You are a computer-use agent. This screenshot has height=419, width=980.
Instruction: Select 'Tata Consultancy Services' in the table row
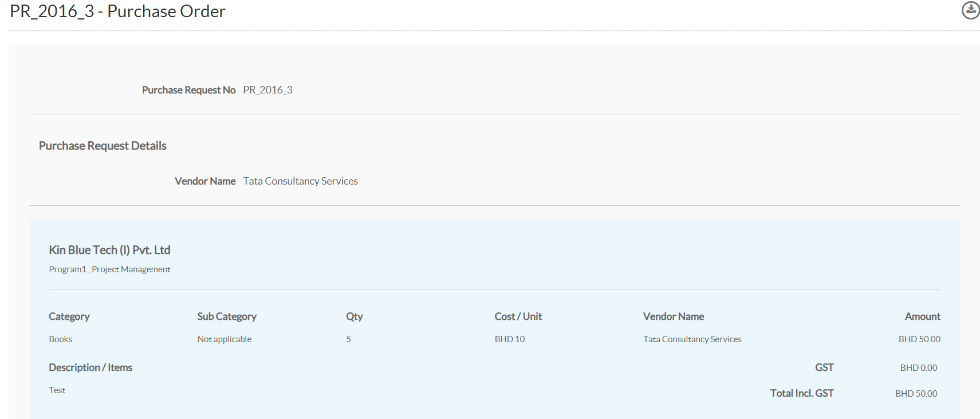tap(692, 339)
